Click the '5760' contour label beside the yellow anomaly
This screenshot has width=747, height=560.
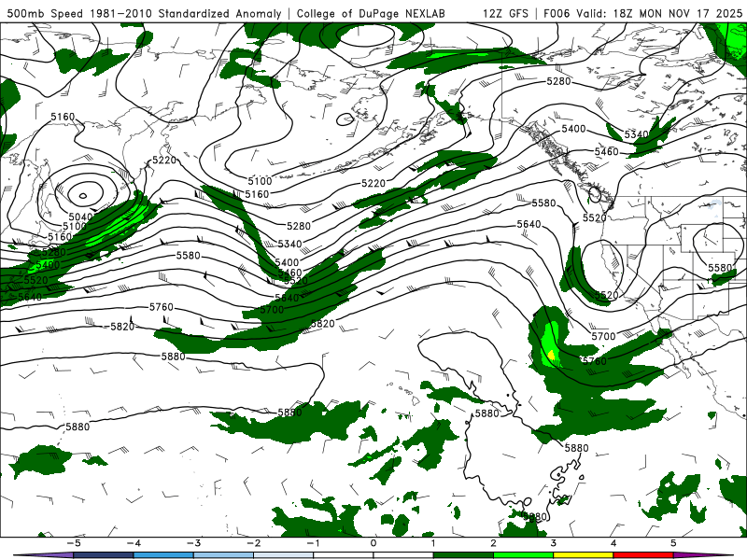595,361
